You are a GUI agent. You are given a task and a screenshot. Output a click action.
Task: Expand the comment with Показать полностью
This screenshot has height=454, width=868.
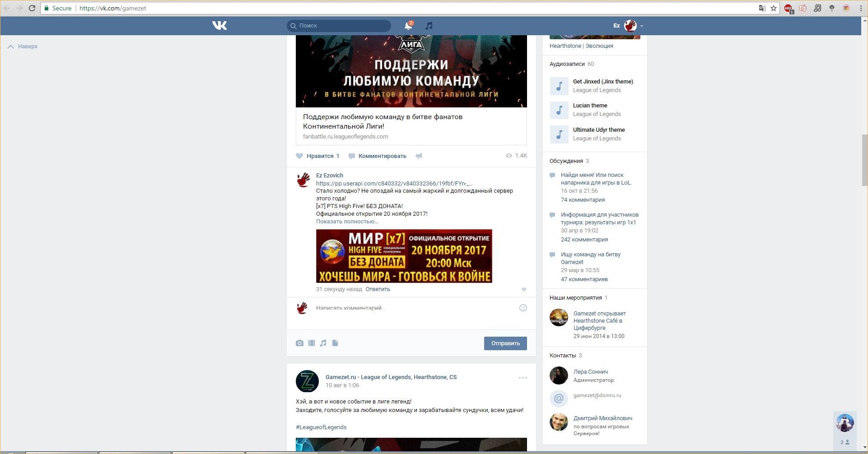pyautogui.click(x=347, y=222)
